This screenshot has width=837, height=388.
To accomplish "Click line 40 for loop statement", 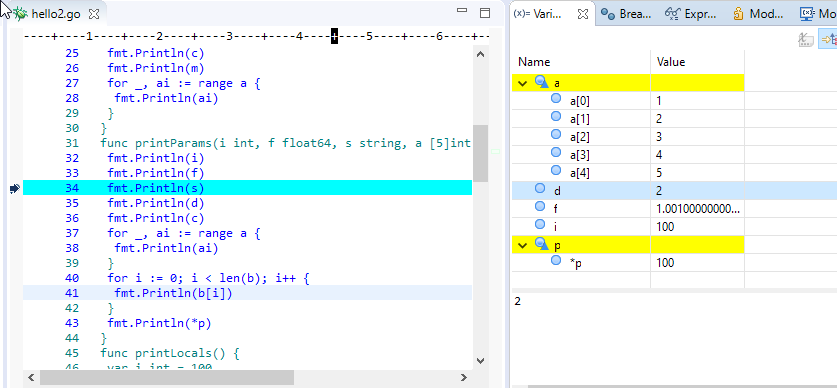I will coord(208,278).
